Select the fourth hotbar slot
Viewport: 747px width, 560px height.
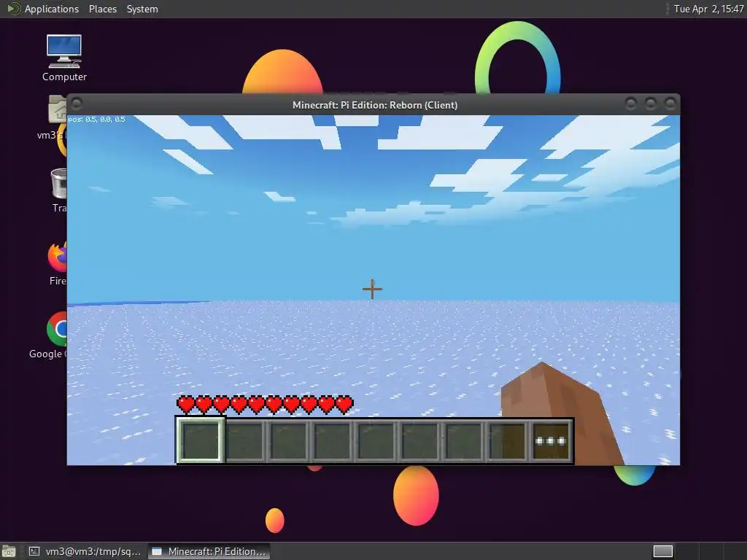332,441
